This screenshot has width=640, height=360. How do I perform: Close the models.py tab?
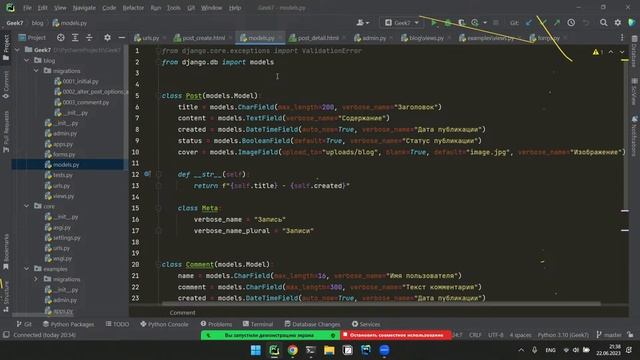pos(280,38)
